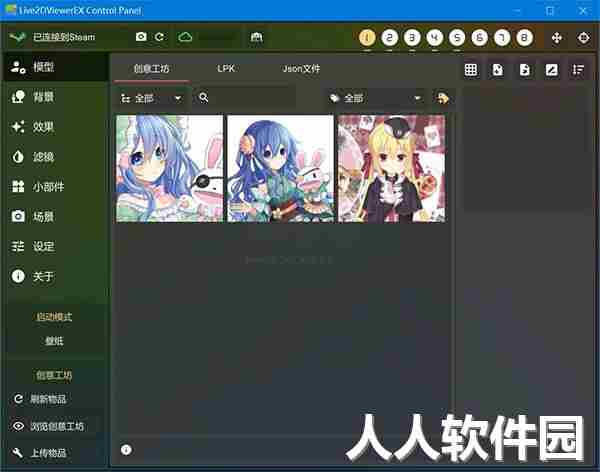This screenshot has height=472, width=600.
Task: Select model slot number 4
Action: coord(435,38)
